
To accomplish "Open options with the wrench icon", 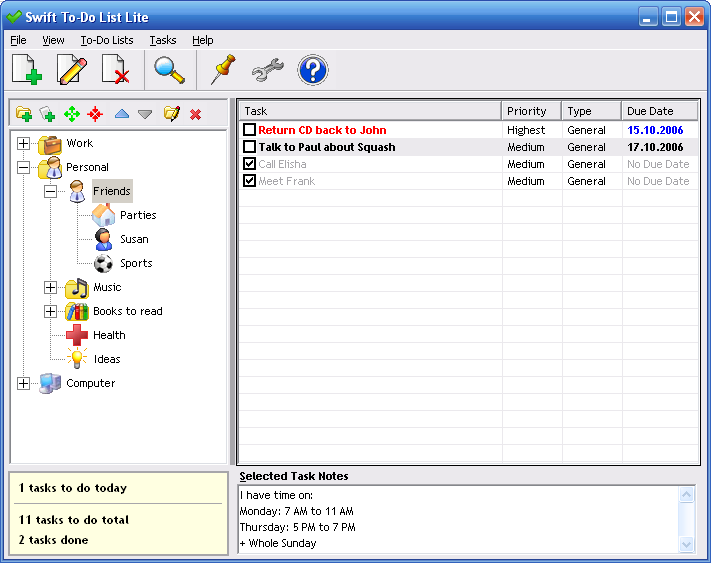I will coord(267,71).
